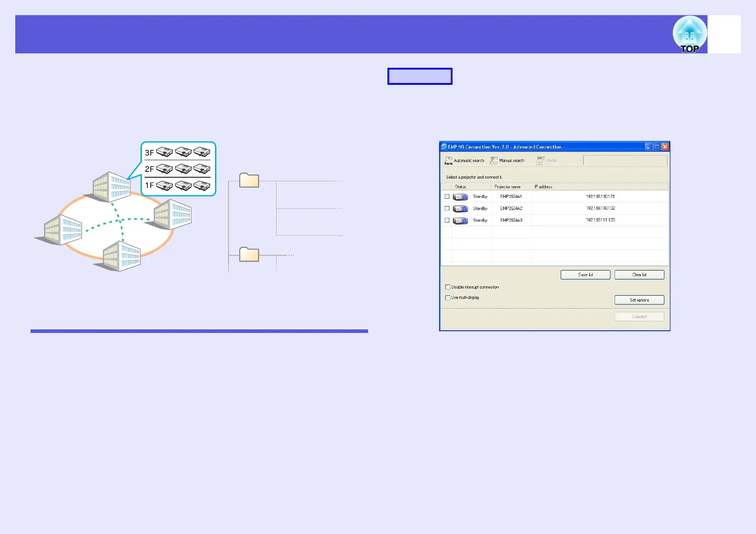This screenshot has height=534, width=756.
Task: Click projector icon in EMP2624A2 row
Action: pos(460,209)
